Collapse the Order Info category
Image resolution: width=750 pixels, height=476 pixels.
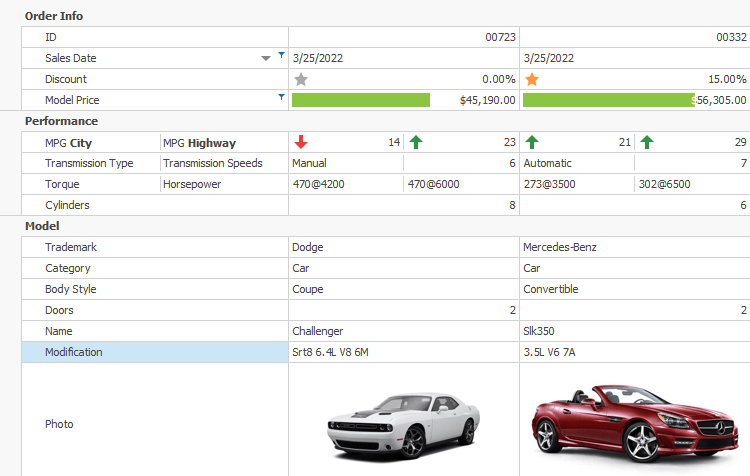54,16
